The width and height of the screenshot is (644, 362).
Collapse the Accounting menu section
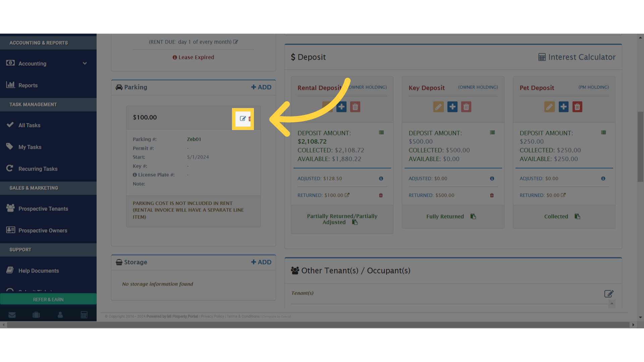pyautogui.click(x=85, y=63)
